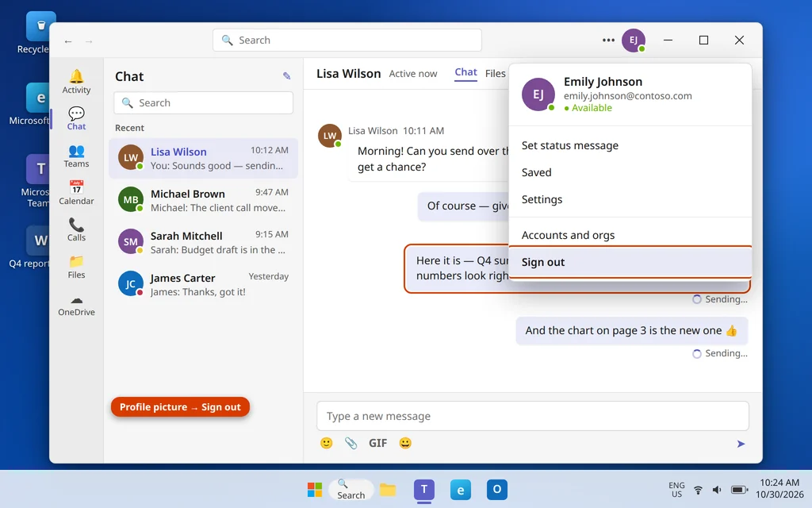The width and height of the screenshot is (812, 508).
Task: Click the Teams icon in the taskbar
Action: click(x=424, y=490)
